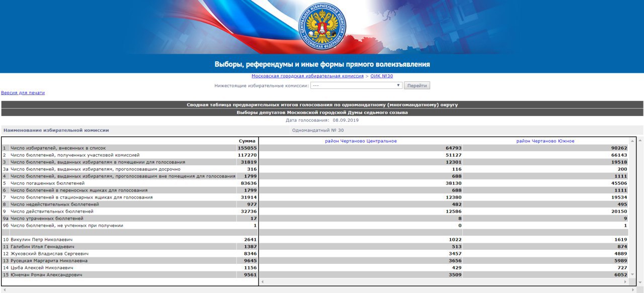Click the banner title Выборы, референдумы и иные формы

pyautogui.click(x=322, y=64)
